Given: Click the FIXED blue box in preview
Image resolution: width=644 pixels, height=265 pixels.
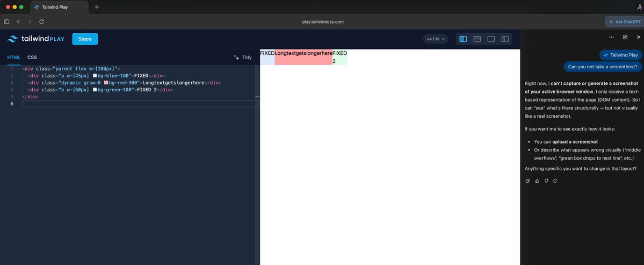Looking at the screenshot, I should pyautogui.click(x=267, y=57).
